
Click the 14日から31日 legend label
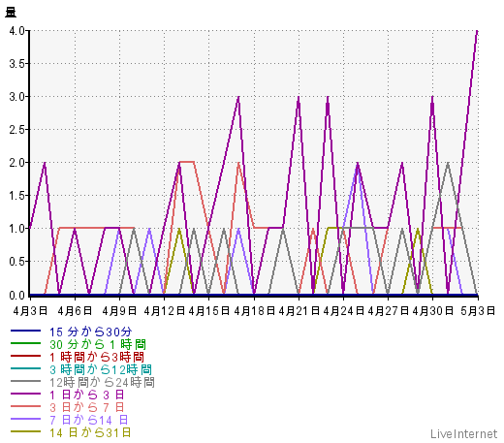click(90, 432)
